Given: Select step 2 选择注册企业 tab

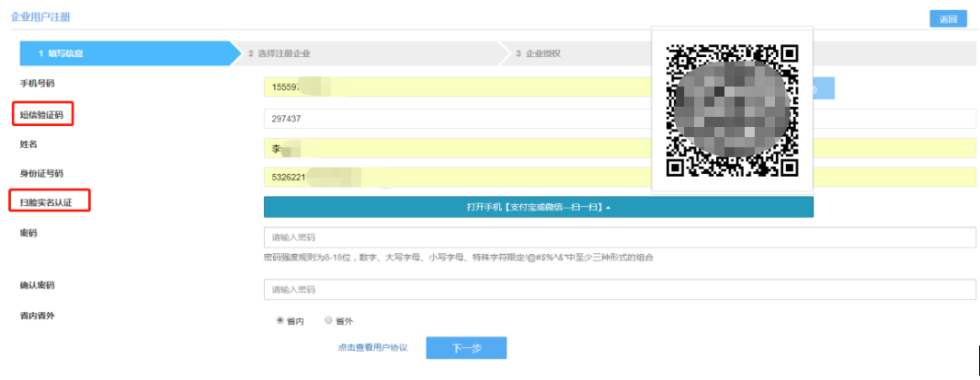Looking at the screenshot, I should (x=368, y=54).
